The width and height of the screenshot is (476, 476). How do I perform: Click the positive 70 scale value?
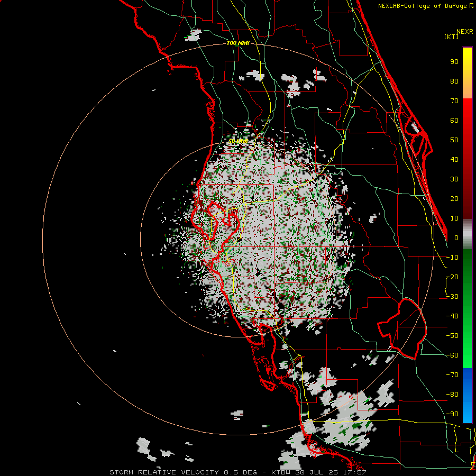point(454,101)
